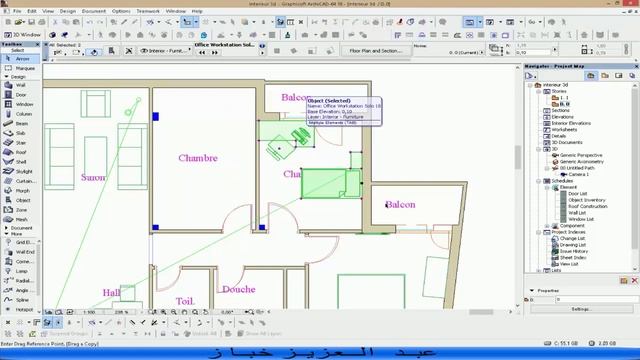Open Object Inventory schedule
The width and height of the screenshot is (640, 360).
[x=587, y=200]
